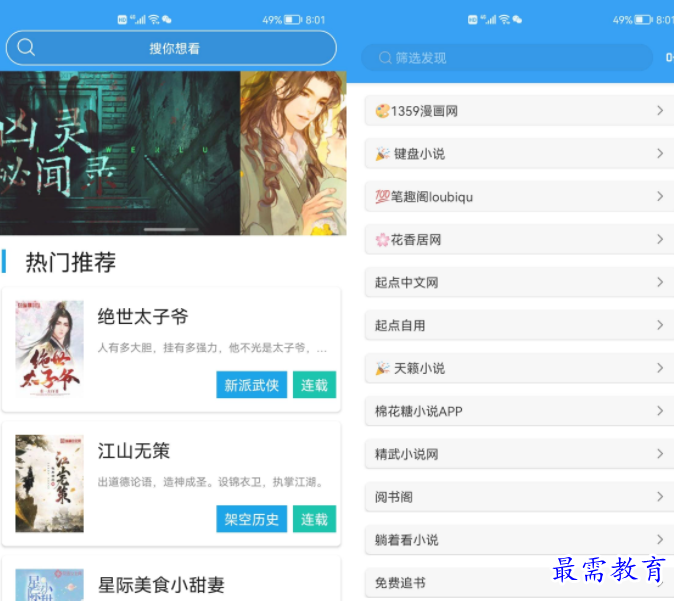Screen dimensions: 674x601
Task: Select the 新派武侠 tag
Action: pyautogui.click(x=251, y=385)
